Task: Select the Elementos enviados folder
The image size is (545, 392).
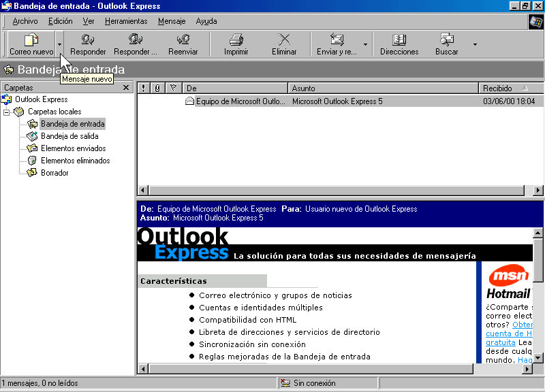Action: click(74, 148)
